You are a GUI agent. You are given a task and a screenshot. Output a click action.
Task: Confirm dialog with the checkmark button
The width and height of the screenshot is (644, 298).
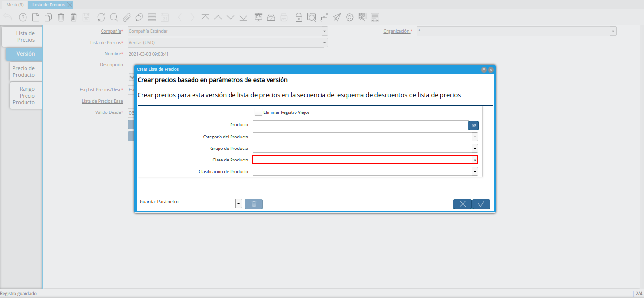481,204
